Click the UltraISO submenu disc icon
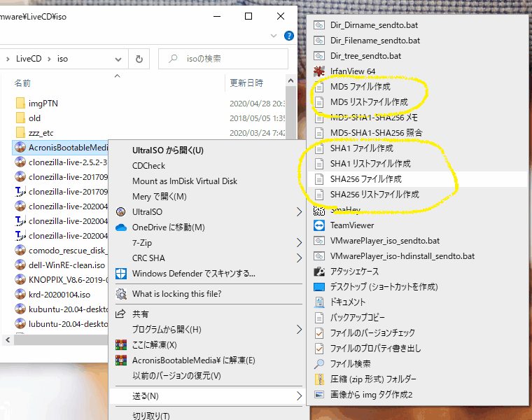 121,211
